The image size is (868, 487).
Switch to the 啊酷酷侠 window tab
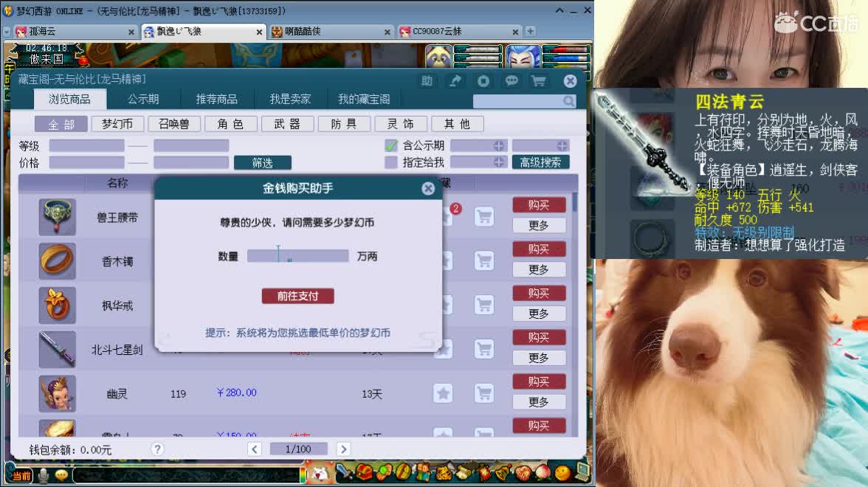click(x=331, y=32)
